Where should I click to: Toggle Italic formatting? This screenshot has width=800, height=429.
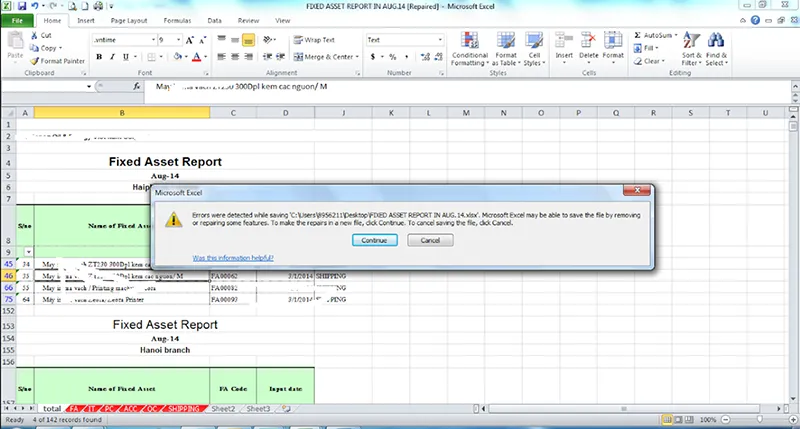coord(112,57)
